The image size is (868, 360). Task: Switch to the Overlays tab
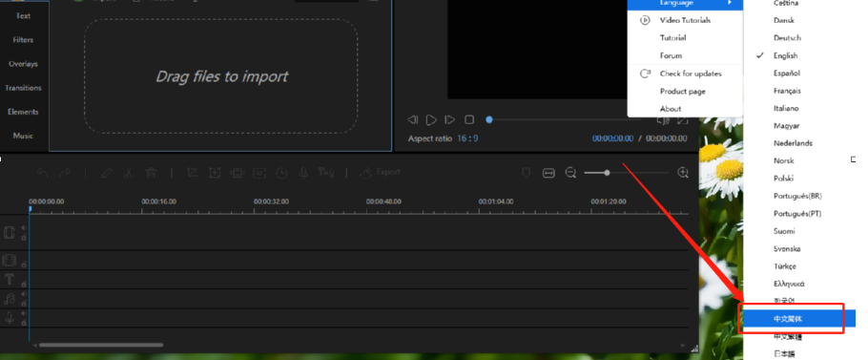[23, 64]
